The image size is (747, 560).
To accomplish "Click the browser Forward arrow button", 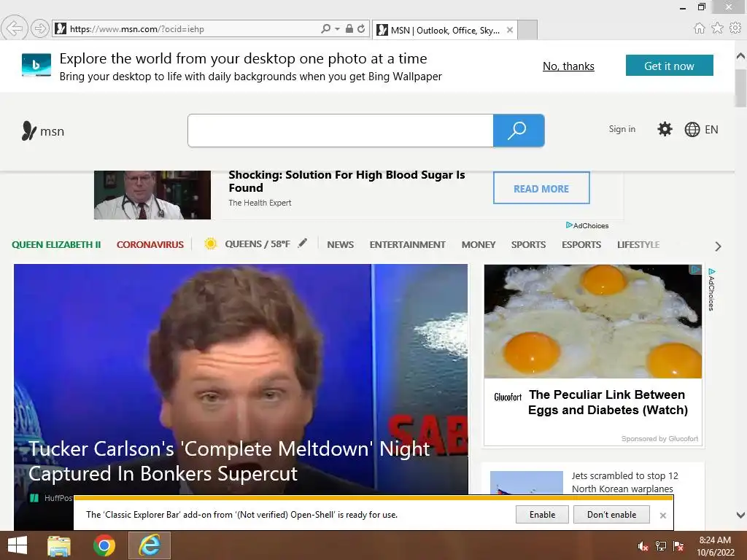I will pyautogui.click(x=40, y=28).
